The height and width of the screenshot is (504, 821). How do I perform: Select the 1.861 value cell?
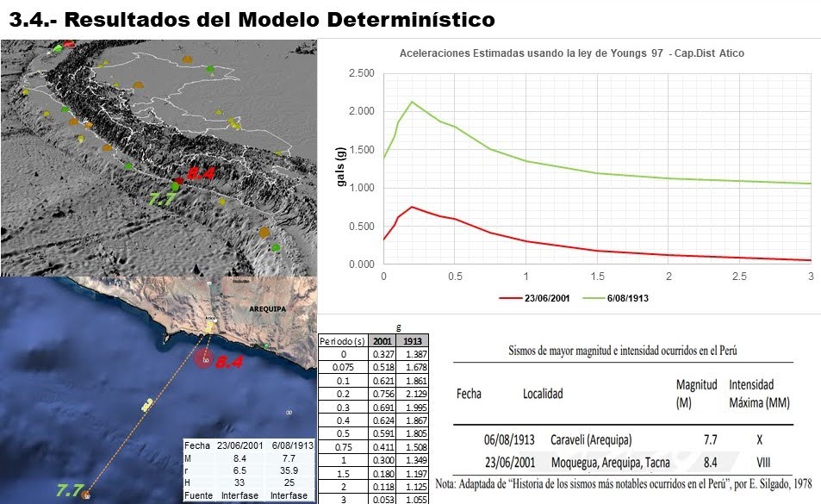[413, 381]
